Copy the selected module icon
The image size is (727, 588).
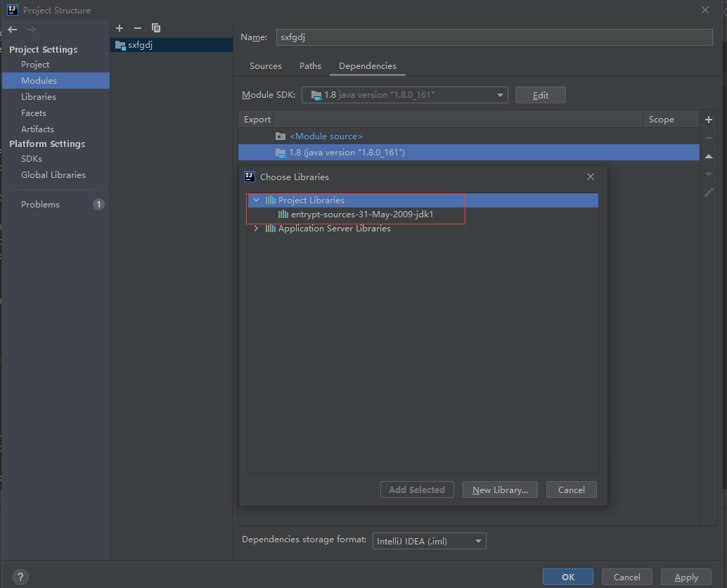pyautogui.click(x=156, y=28)
